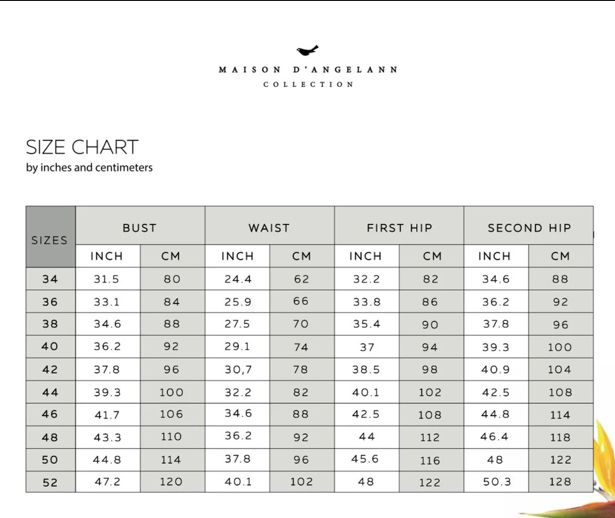Screen dimensions: 615x518
Task: Click the First Hip column header
Action: point(399,228)
